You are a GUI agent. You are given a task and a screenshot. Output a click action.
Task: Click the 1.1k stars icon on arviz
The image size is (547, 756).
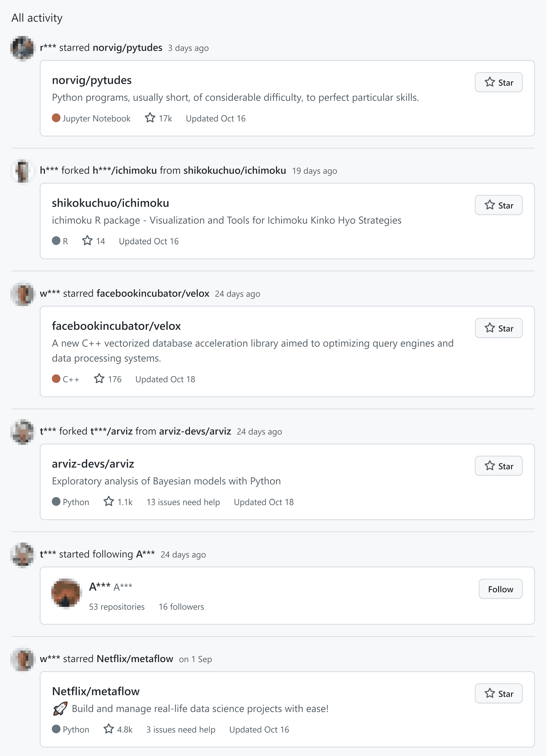tap(109, 502)
